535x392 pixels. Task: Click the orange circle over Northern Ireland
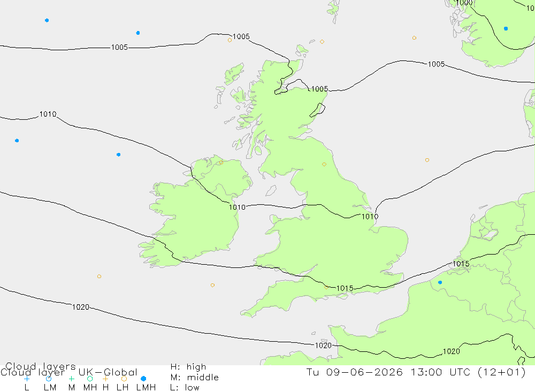[221, 163]
